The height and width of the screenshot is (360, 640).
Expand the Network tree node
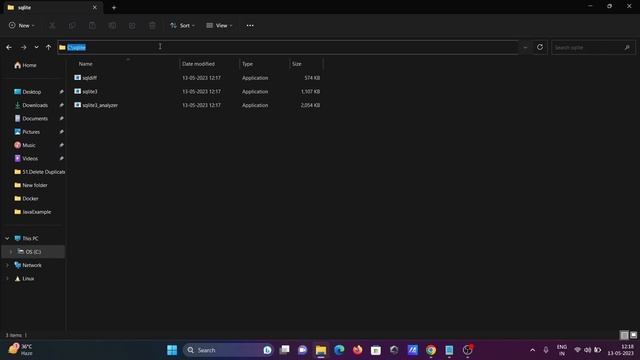pyautogui.click(x=7, y=265)
